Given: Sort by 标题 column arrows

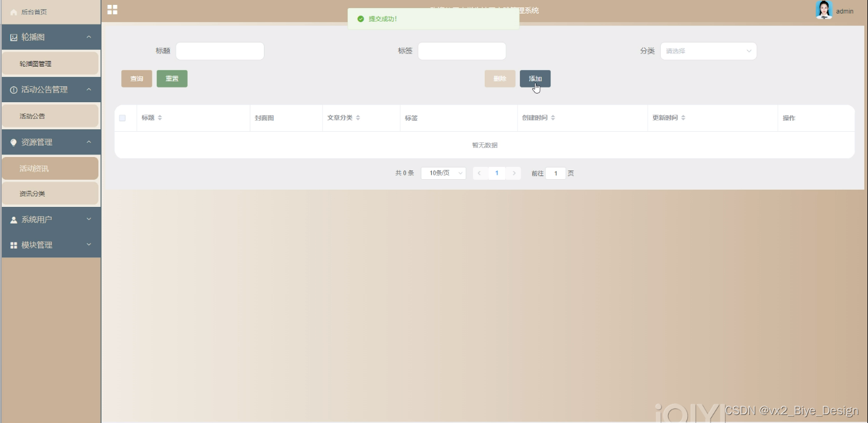Looking at the screenshot, I should (x=160, y=118).
